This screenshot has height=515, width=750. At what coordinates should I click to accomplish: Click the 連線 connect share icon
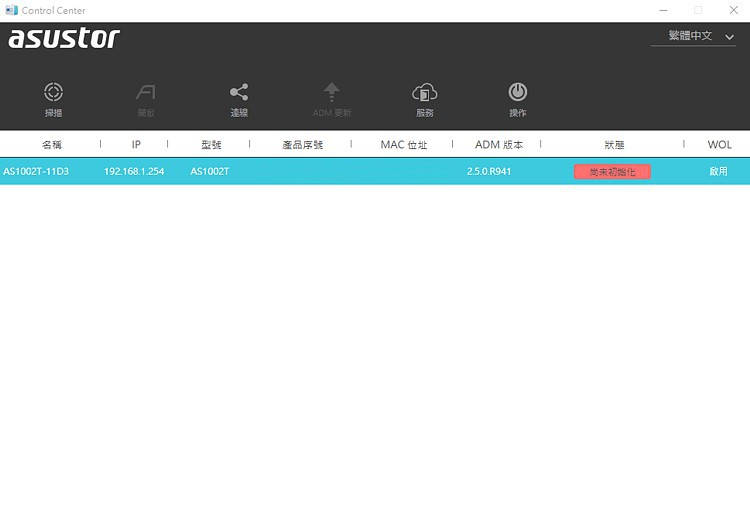click(x=239, y=92)
